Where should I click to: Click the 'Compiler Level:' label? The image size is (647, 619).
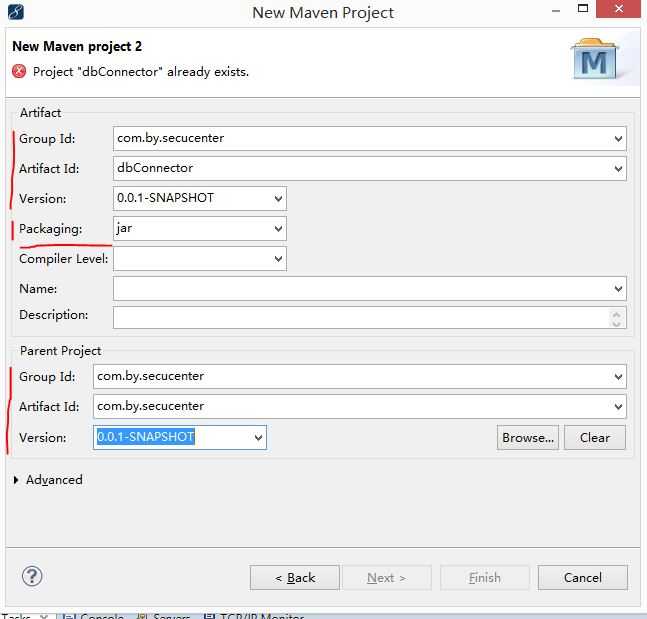click(x=64, y=259)
